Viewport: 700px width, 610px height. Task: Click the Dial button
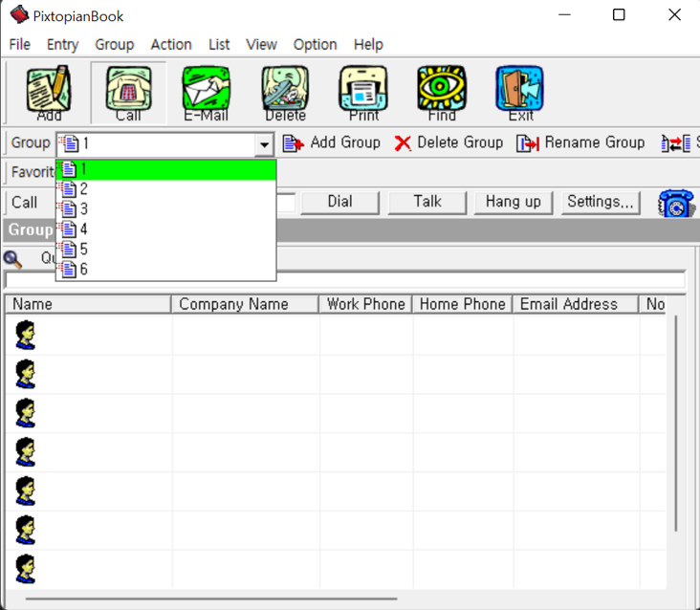tap(340, 202)
